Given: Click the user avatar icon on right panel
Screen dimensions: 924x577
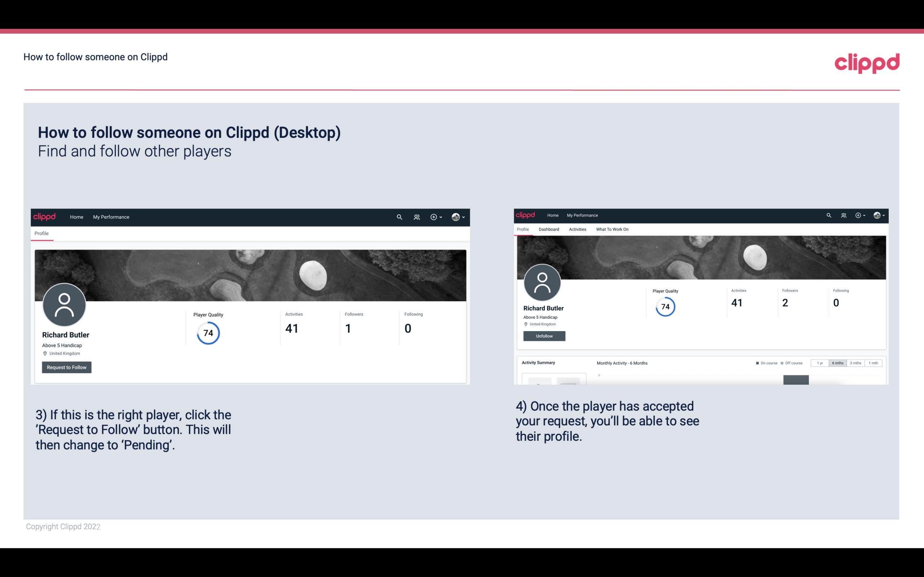Looking at the screenshot, I should tap(543, 283).
